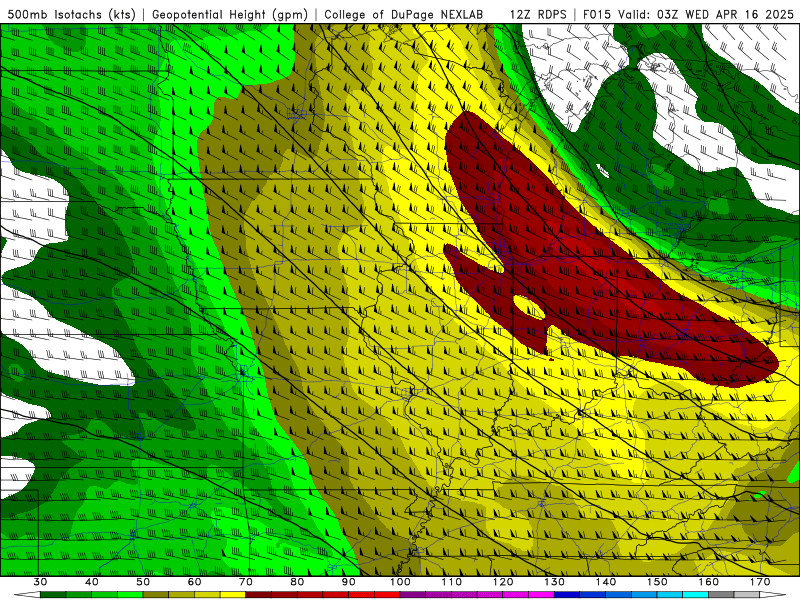
Task: Select the olive 50-55 kt swatch
Action: (156, 595)
